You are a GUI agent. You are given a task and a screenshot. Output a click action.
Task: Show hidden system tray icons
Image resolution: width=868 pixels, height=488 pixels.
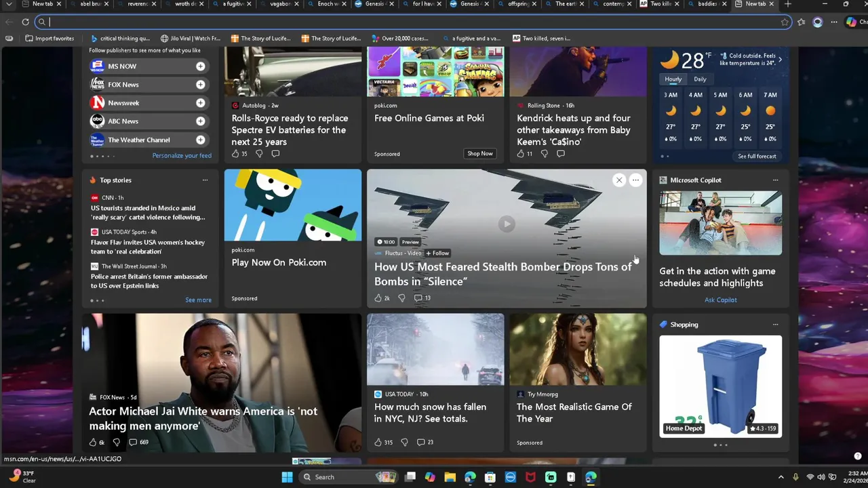[781, 477]
